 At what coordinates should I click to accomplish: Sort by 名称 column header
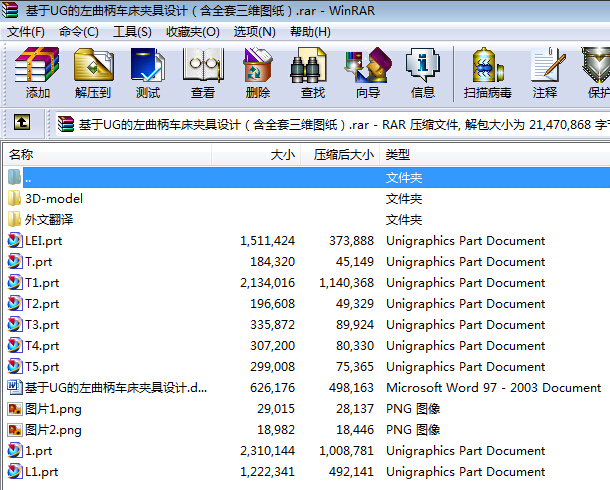(107, 155)
